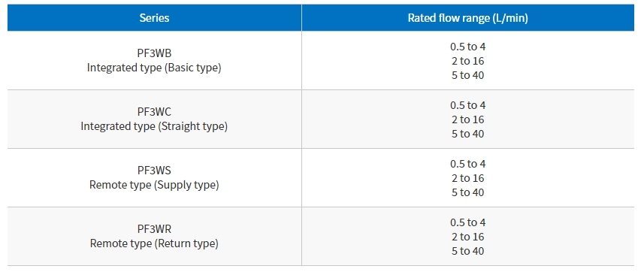The image size is (644, 272).
Task: Click 5 to 40 in PF3WS row
Action: click(468, 192)
